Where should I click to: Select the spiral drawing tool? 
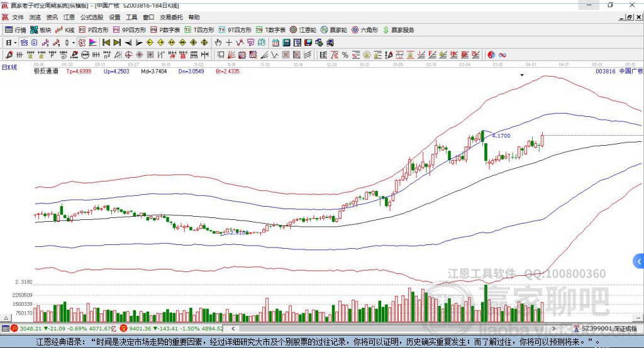64,55
